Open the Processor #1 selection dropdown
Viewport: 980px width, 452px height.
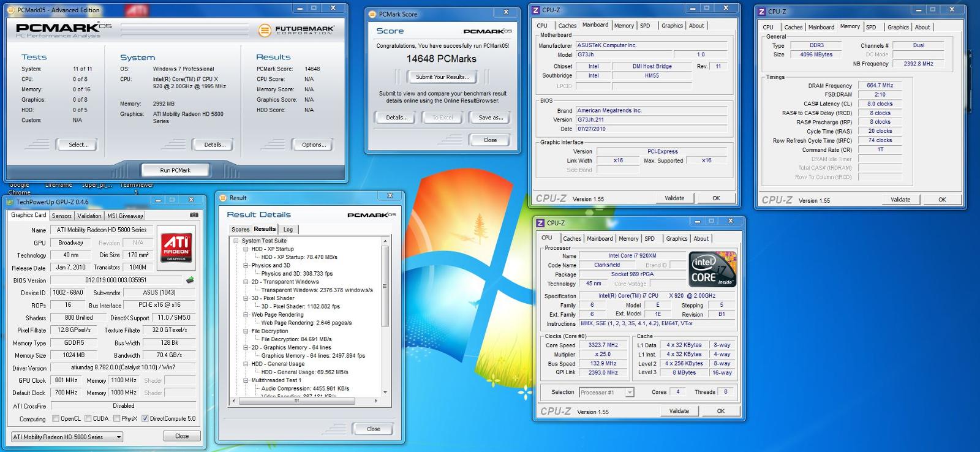click(606, 392)
